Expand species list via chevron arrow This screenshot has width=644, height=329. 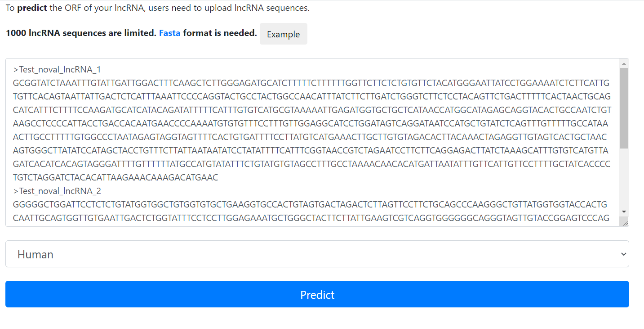pyautogui.click(x=623, y=254)
